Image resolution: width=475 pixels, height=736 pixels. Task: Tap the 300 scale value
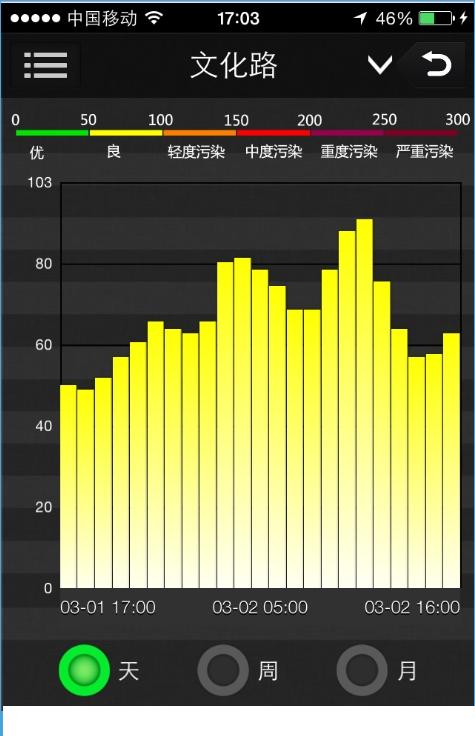click(458, 120)
